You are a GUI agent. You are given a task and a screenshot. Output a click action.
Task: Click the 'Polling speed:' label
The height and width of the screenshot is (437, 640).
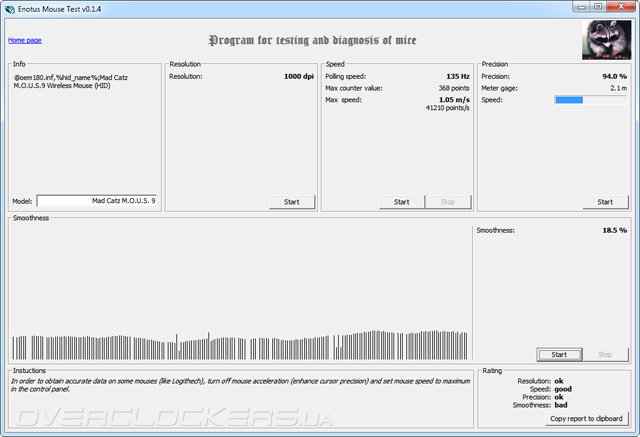point(345,76)
